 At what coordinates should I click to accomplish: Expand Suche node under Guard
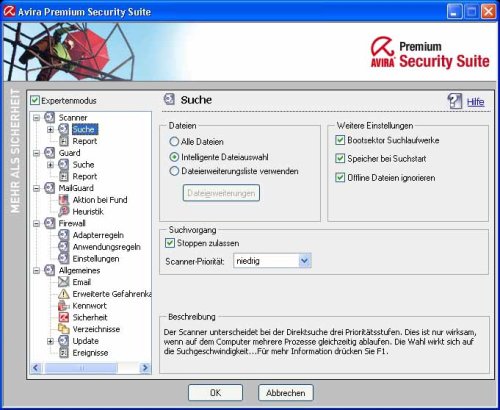pos(50,165)
